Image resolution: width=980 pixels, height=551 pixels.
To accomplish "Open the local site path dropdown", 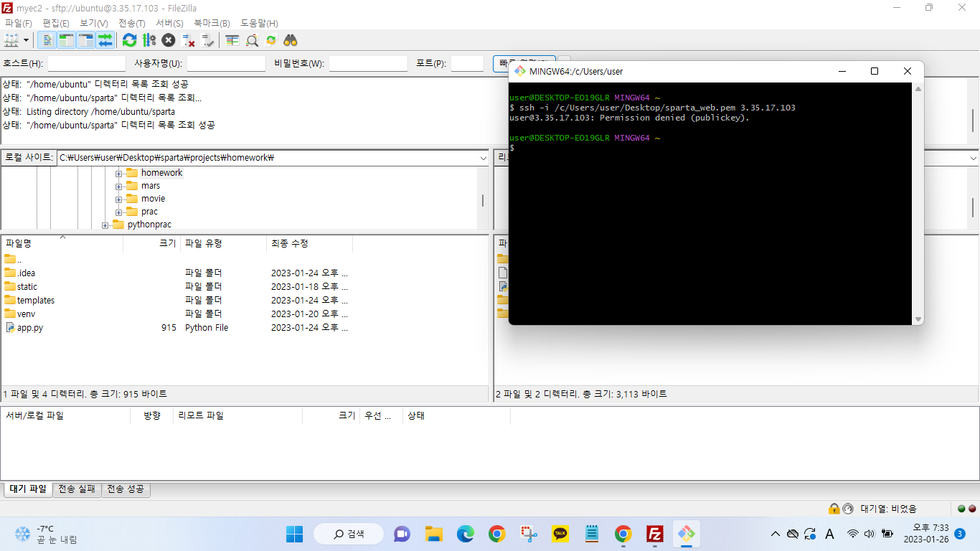I will tap(482, 158).
